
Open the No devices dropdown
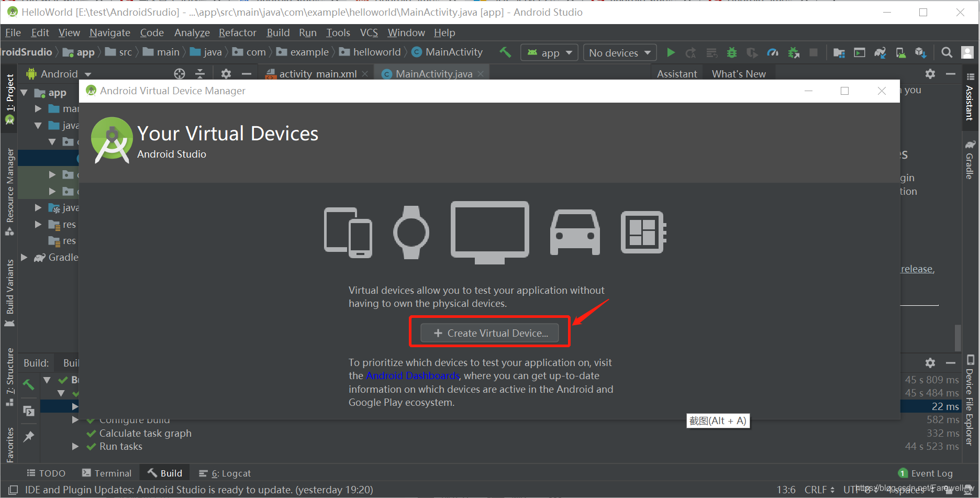[620, 52]
